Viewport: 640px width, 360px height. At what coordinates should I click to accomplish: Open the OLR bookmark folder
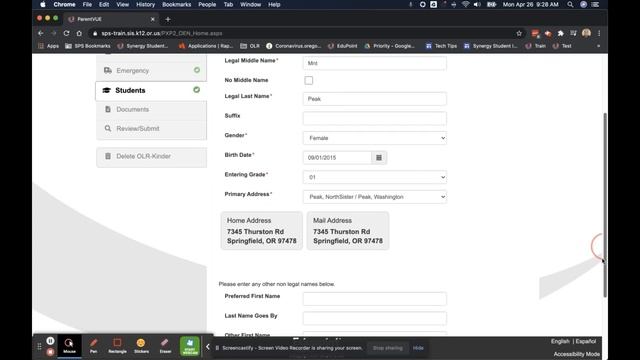coord(250,46)
